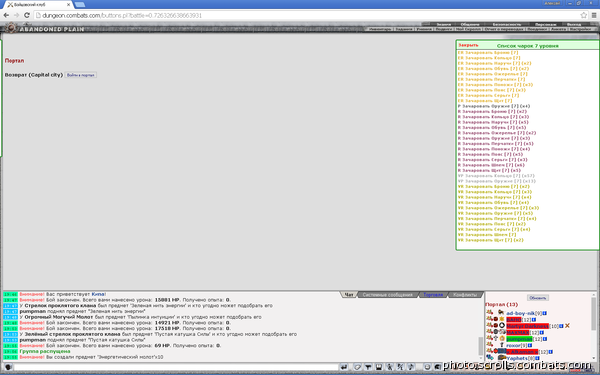600x375 pixels.
Task: Select row "P Зачаровать Оружие [7] (x4)"
Action: 494,106
